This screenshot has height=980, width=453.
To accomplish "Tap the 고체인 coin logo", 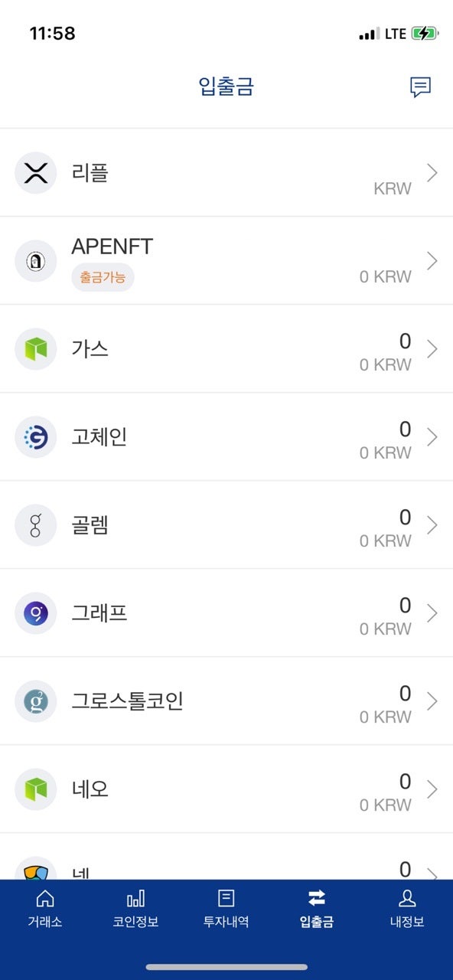I will (36, 437).
